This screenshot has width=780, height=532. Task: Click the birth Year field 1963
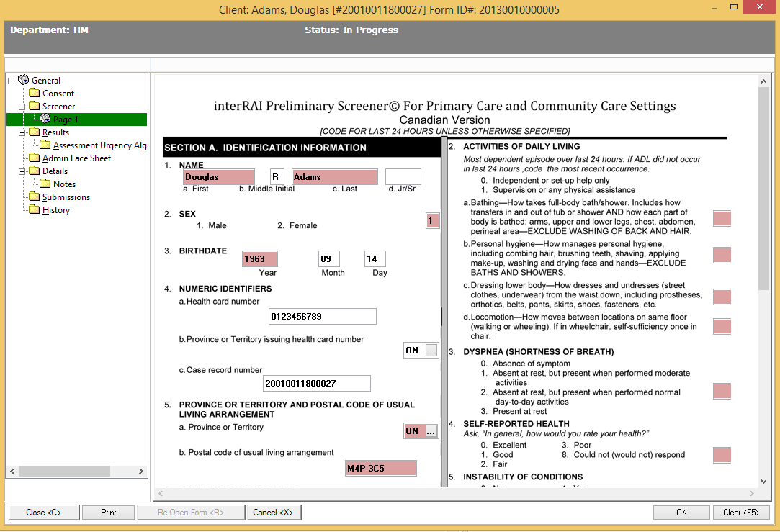(260, 258)
